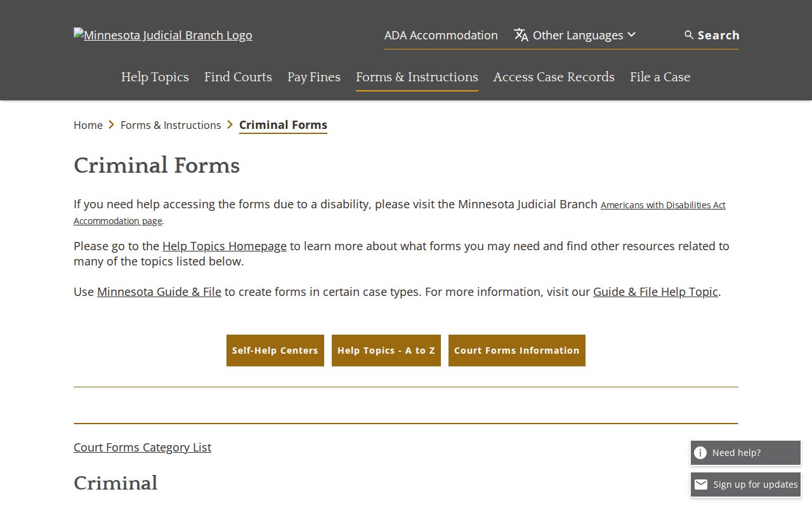
Task: Visit the Help Topics Homepage link
Action: tap(225, 246)
